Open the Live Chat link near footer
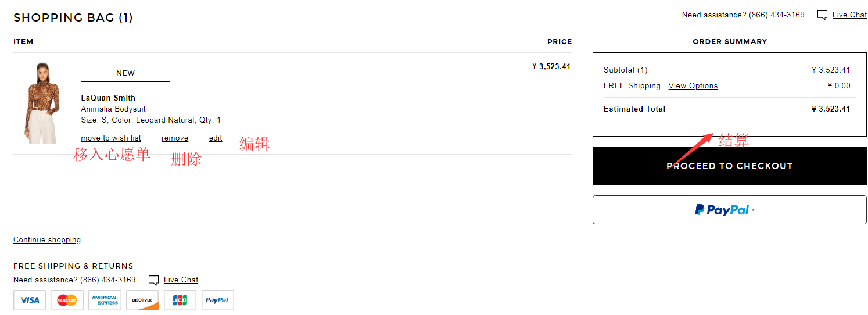 pyautogui.click(x=181, y=280)
